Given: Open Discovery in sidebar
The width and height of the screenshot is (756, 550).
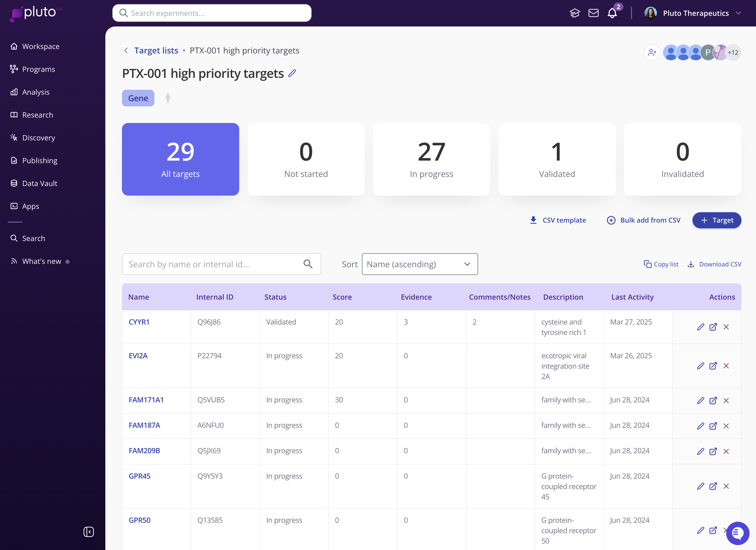Looking at the screenshot, I should (38, 138).
